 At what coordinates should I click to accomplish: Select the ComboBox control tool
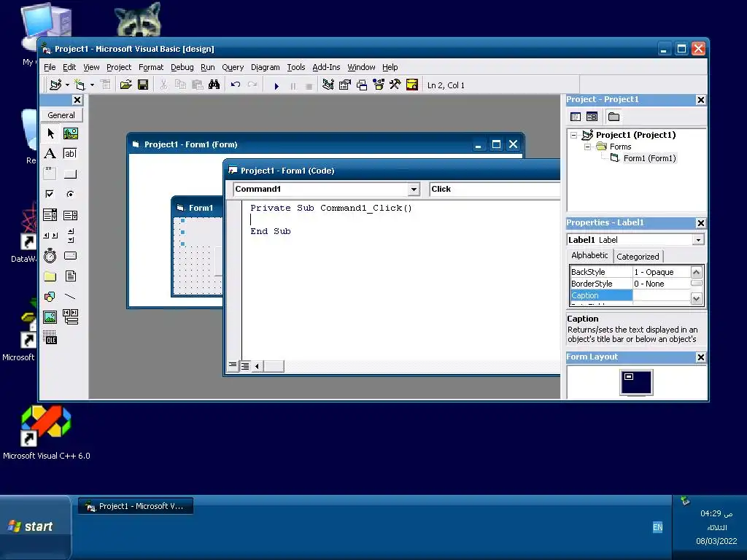[x=50, y=215]
